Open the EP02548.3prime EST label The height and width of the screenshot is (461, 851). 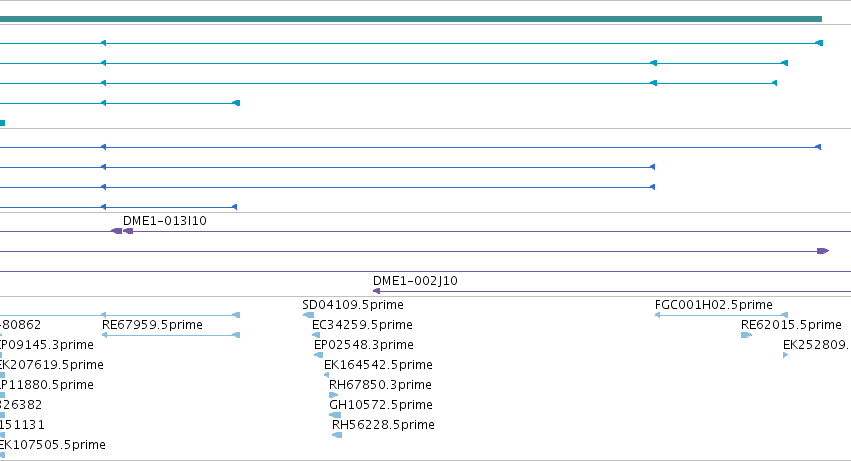point(364,345)
